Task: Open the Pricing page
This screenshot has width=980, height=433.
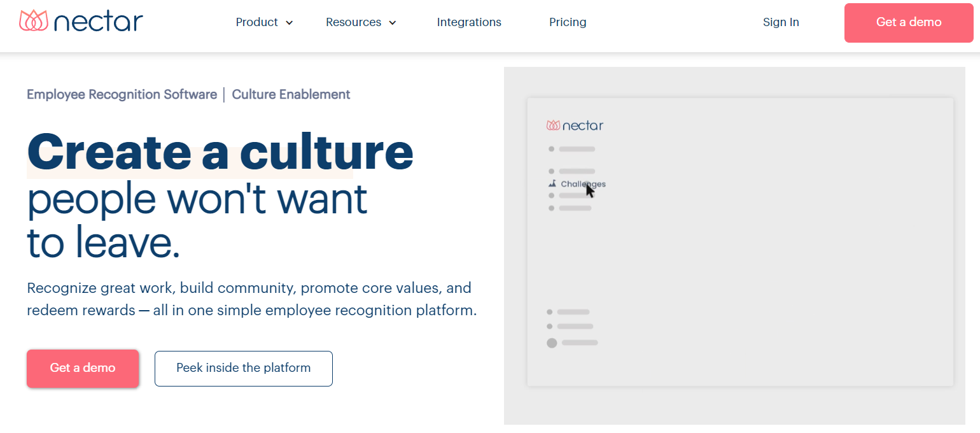Action: point(568,22)
